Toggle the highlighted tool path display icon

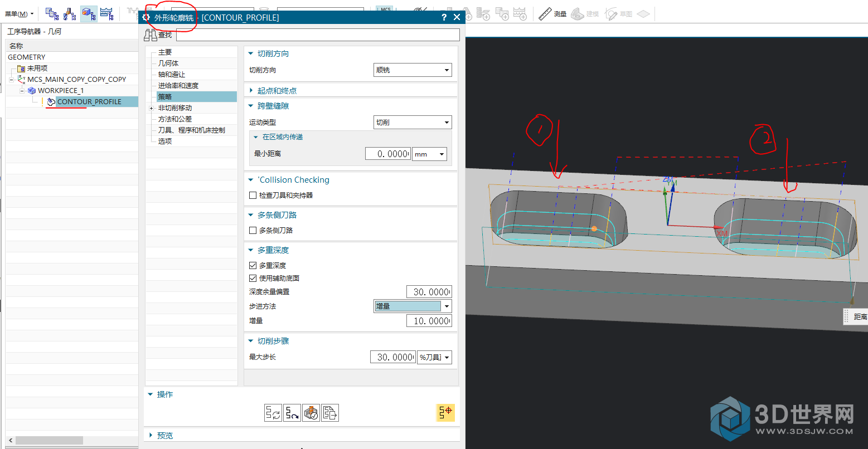pyautogui.click(x=445, y=413)
